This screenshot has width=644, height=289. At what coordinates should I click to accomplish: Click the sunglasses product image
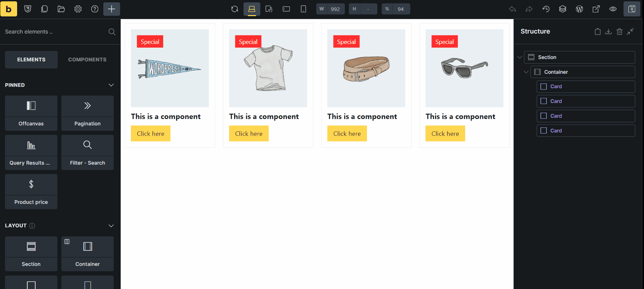(x=465, y=68)
